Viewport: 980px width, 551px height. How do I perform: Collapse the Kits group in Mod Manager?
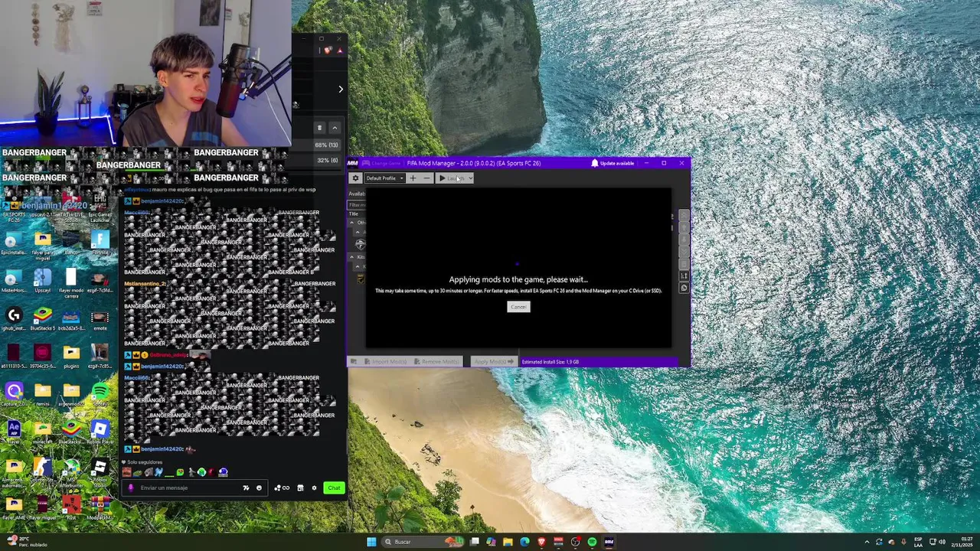pos(351,257)
